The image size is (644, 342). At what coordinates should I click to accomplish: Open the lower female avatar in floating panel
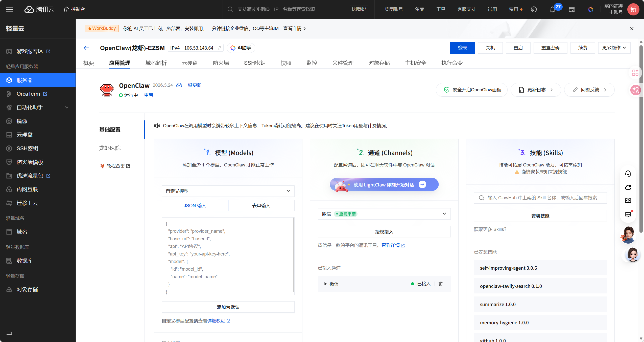[x=633, y=254]
